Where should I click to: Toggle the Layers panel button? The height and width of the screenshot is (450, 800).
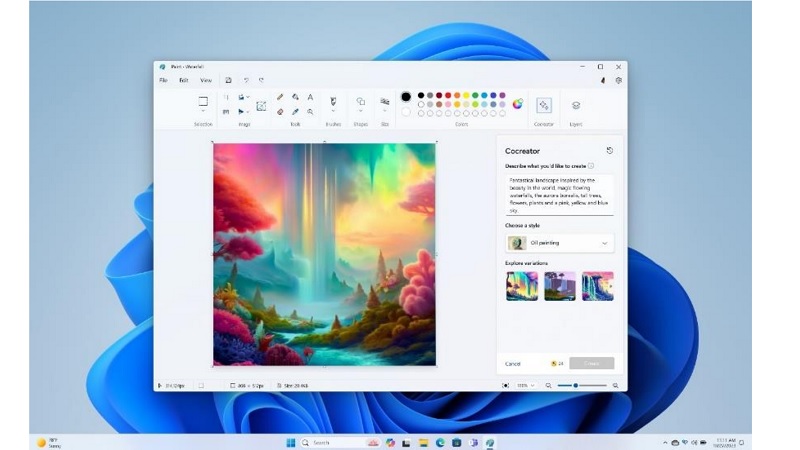576,105
